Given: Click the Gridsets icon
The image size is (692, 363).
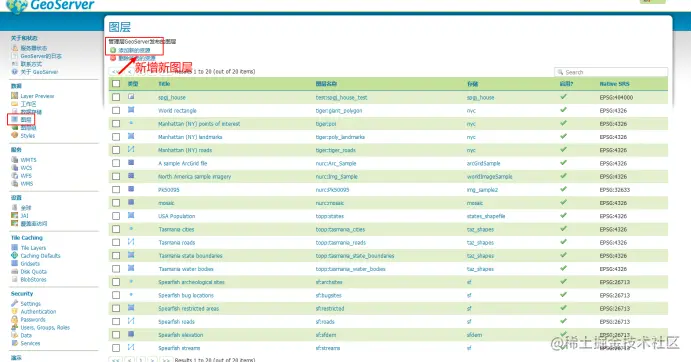Looking at the screenshot, I should pyautogui.click(x=15, y=263).
